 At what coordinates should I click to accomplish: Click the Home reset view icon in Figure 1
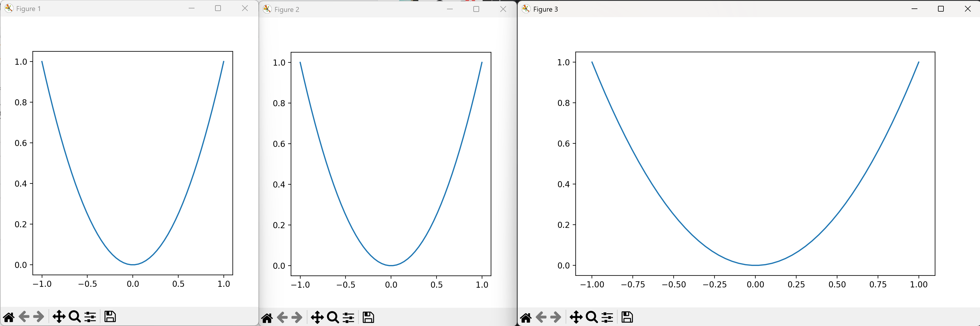click(x=8, y=317)
